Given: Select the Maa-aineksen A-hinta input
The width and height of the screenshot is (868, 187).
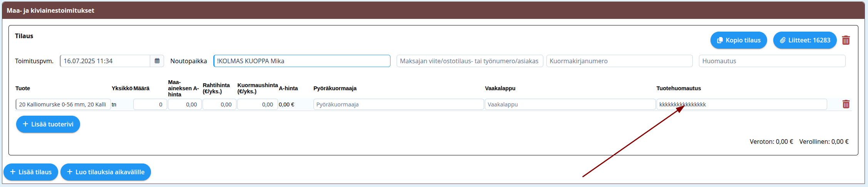Looking at the screenshot, I should pyautogui.click(x=184, y=104).
